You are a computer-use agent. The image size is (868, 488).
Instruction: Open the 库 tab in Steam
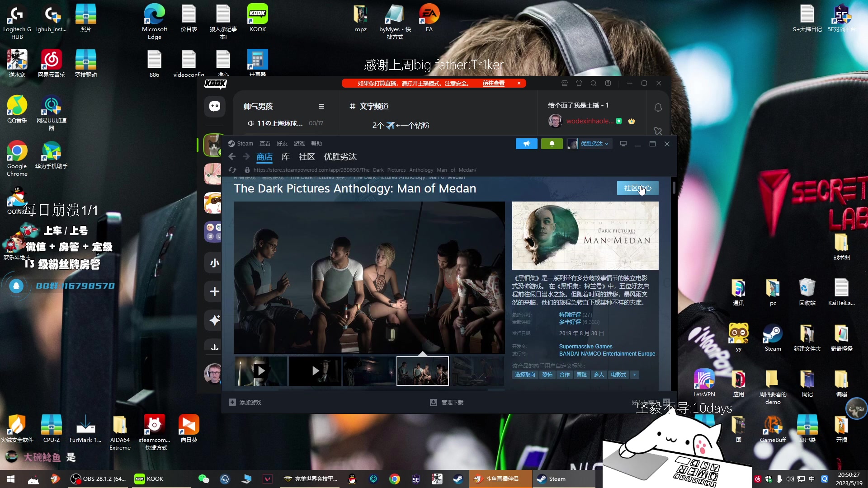[x=285, y=157]
